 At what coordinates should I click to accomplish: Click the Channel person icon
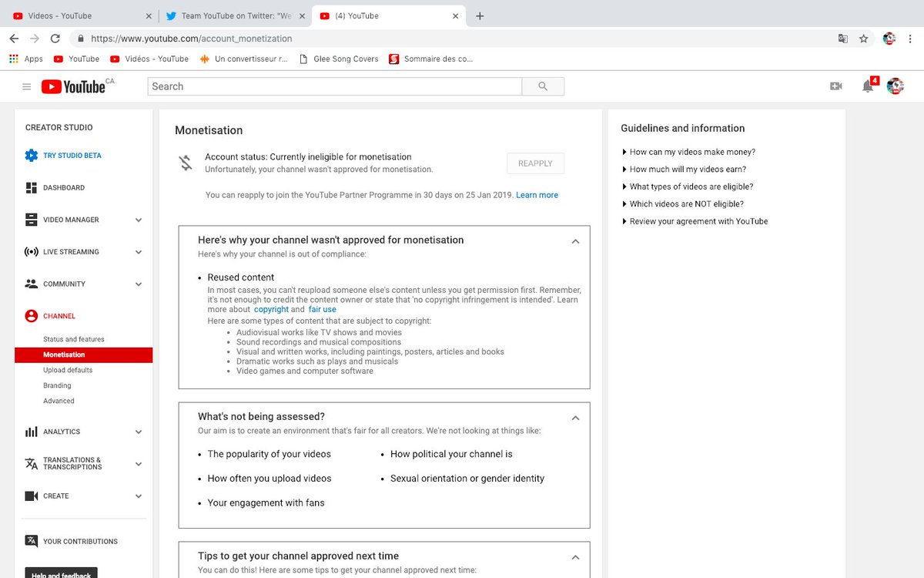coord(32,316)
